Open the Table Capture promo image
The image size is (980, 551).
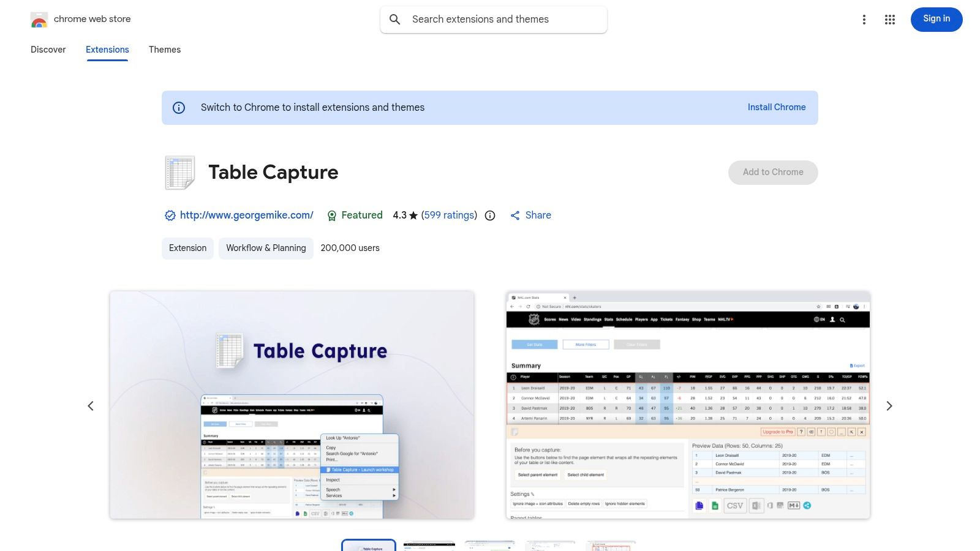coord(292,405)
